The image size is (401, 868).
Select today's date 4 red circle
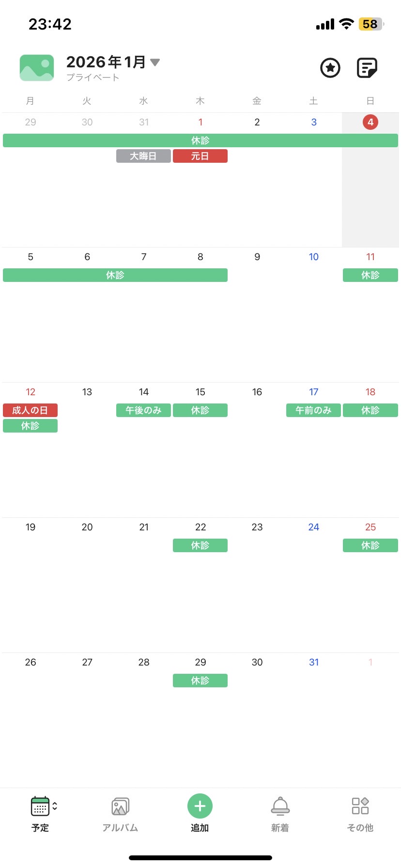(x=370, y=122)
